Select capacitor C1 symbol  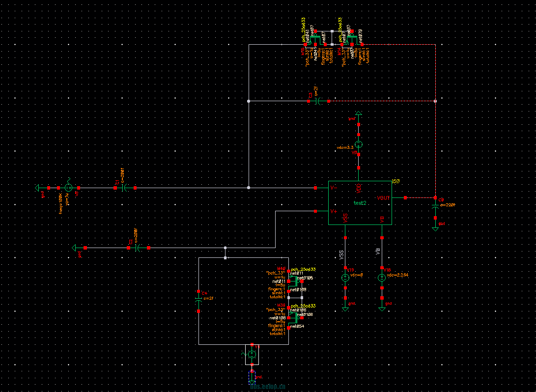pos(125,188)
